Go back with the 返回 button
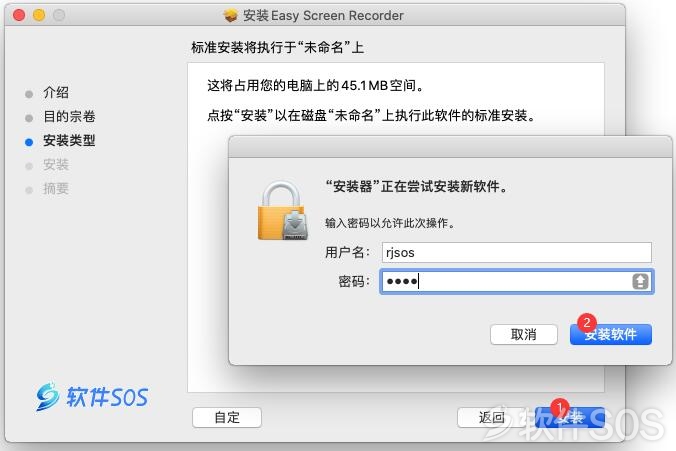This screenshot has height=451, width=676. pyautogui.click(x=492, y=417)
